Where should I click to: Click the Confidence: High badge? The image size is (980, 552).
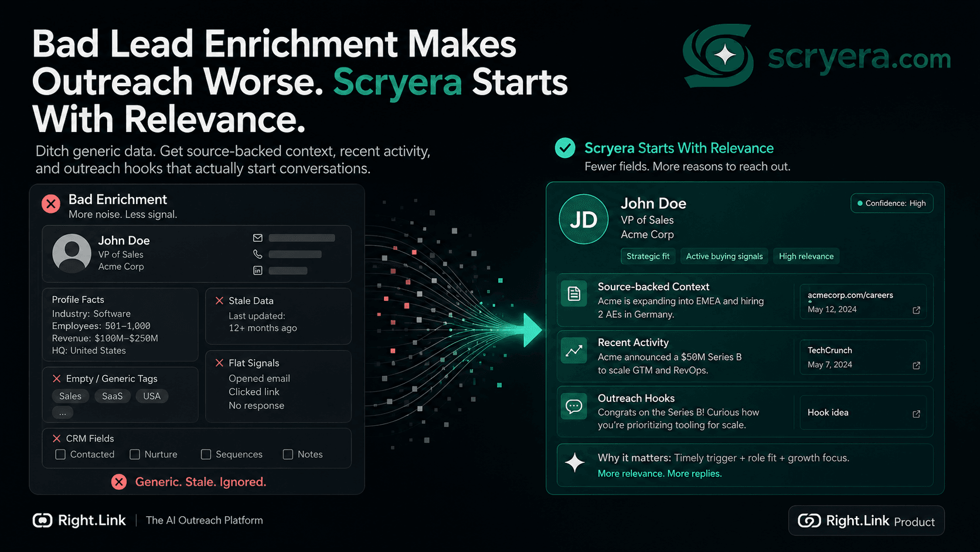tap(891, 204)
